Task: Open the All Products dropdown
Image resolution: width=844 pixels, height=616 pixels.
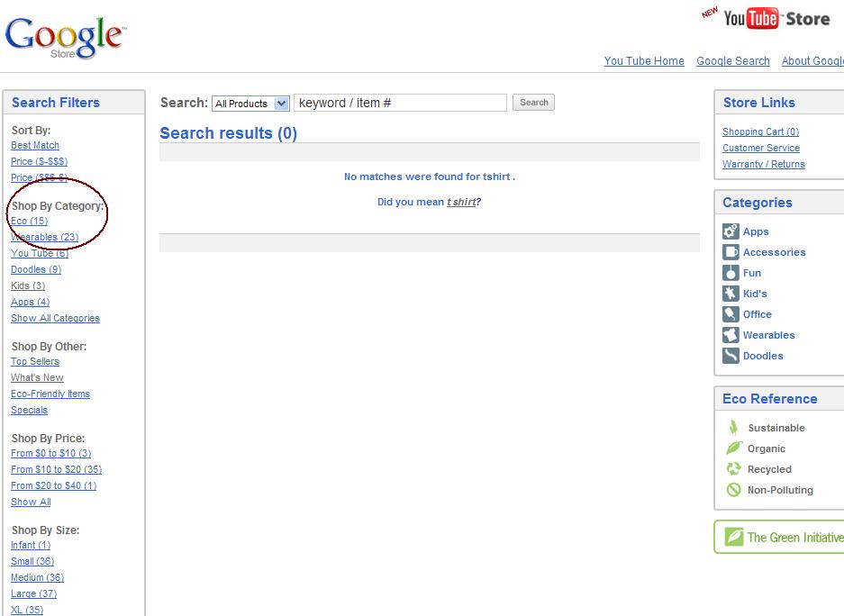Action: (x=250, y=104)
